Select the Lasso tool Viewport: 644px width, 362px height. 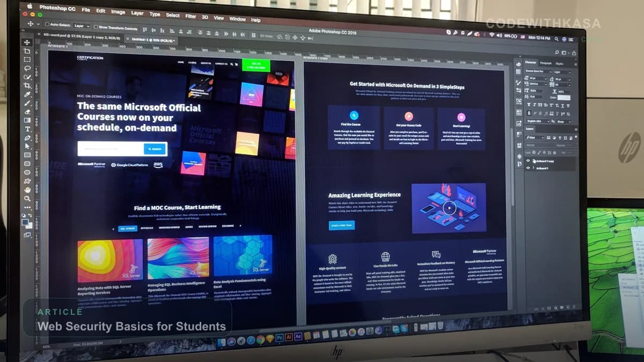coord(27,68)
